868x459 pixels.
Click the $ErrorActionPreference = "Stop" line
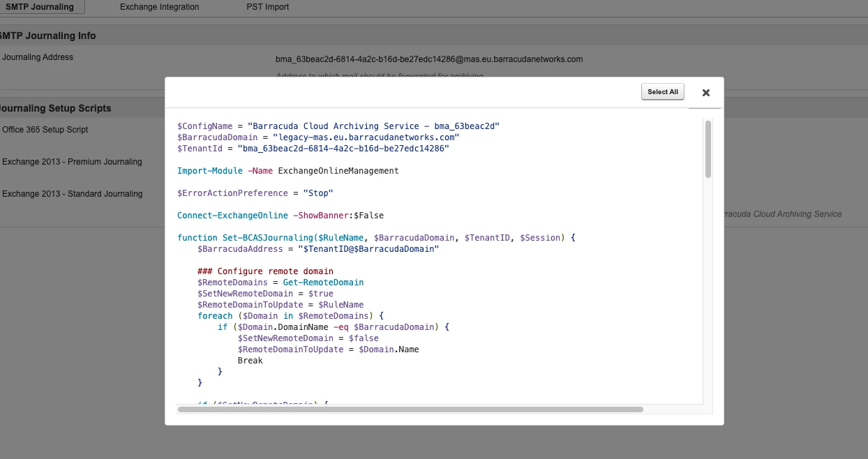click(255, 193)
